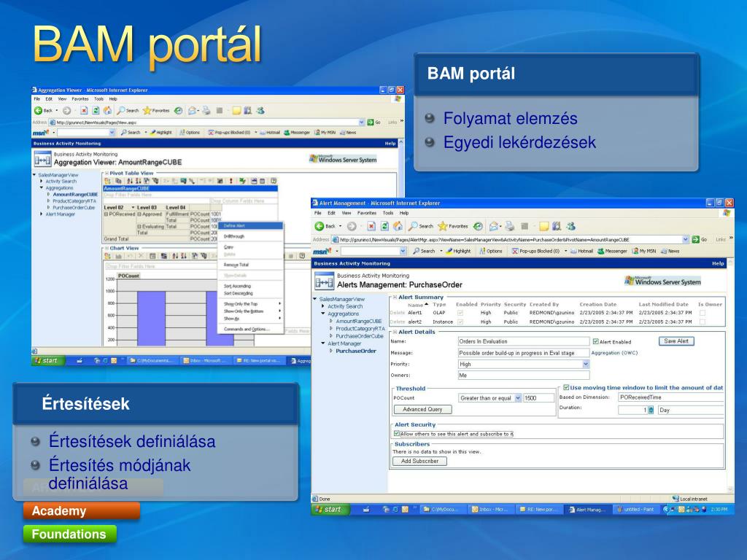Image resolution: width=747 pixels, height=560 pixels.
Task: Toggle Enabled checkbox for Alert1 row
Action: click(460, 313)
